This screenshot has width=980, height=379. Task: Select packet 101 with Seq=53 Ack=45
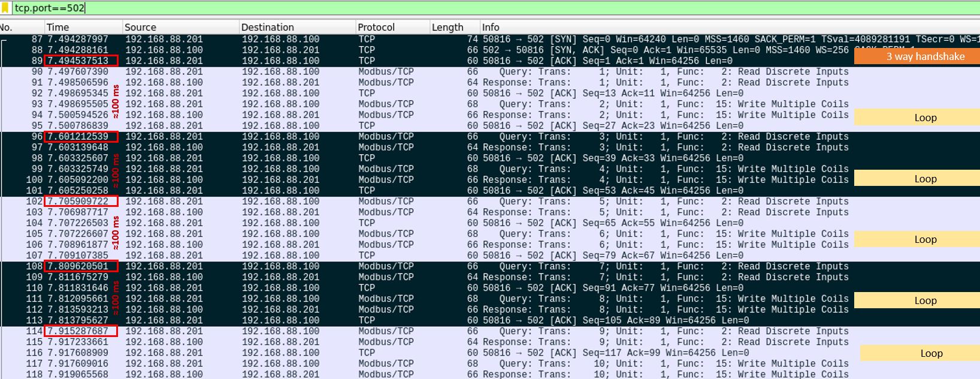coord(490,191)
